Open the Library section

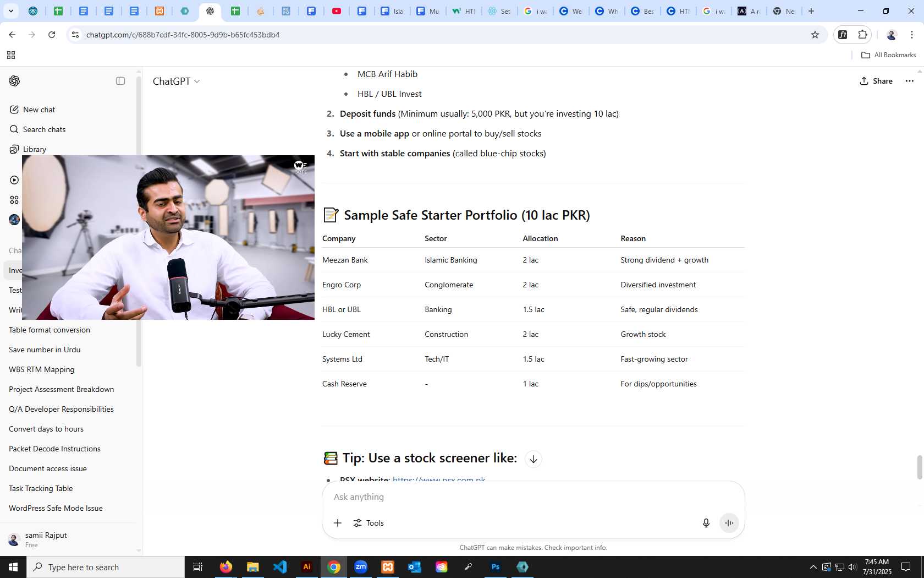(x=28, y=149)
